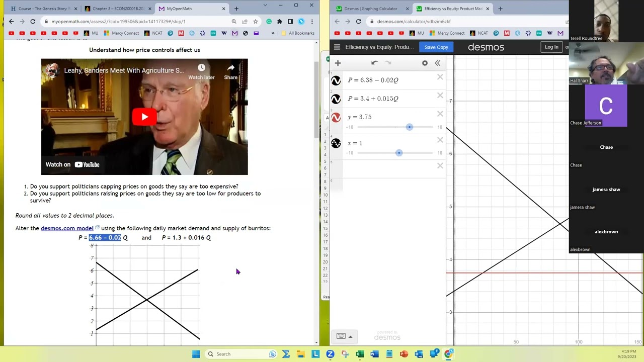
Task: Open Word from the taskbar
Action: click(374, 354)
